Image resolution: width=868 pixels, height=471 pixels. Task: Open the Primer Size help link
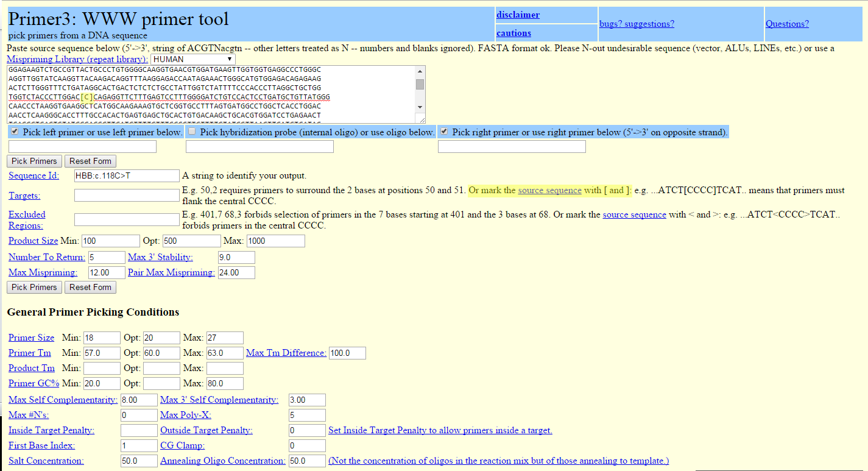31,338
